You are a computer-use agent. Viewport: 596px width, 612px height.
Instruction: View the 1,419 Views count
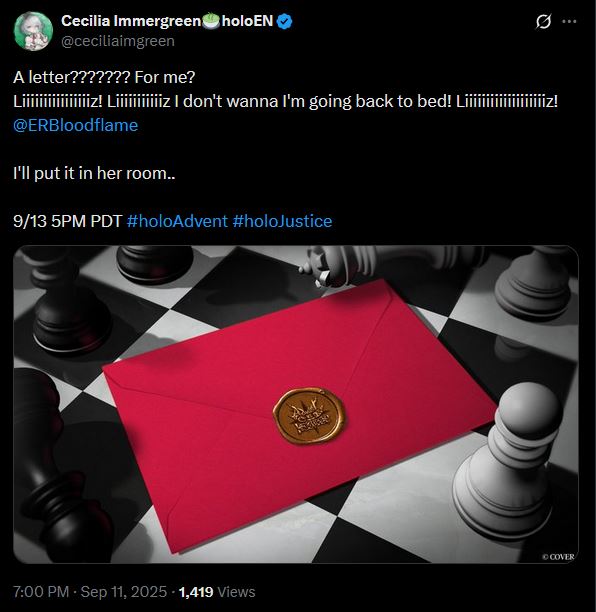click(x=217, y=592)
